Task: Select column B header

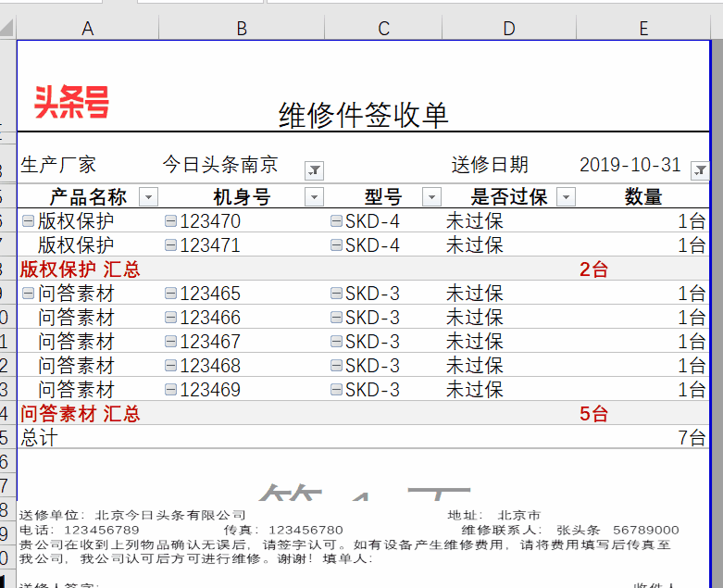Action: coord(242,29)
